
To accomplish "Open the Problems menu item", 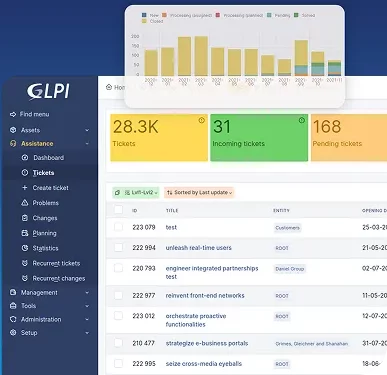I will click(x=46, y=203).
